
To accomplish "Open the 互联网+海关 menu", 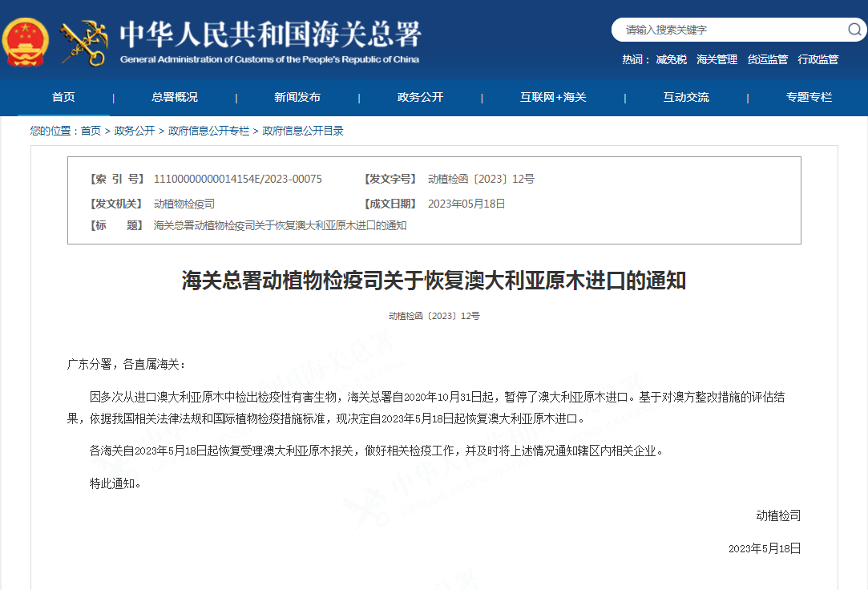I will point(553,97).
